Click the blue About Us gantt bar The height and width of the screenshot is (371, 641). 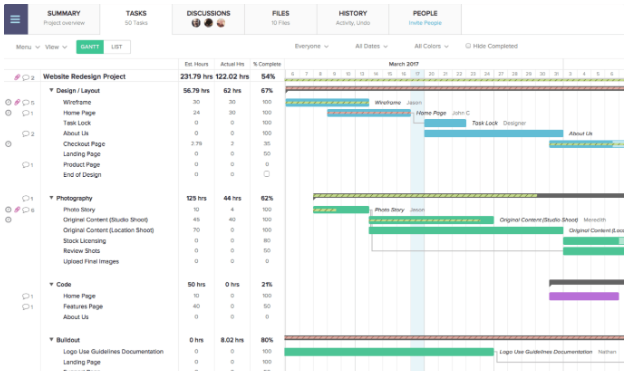(x=493, y=134)
